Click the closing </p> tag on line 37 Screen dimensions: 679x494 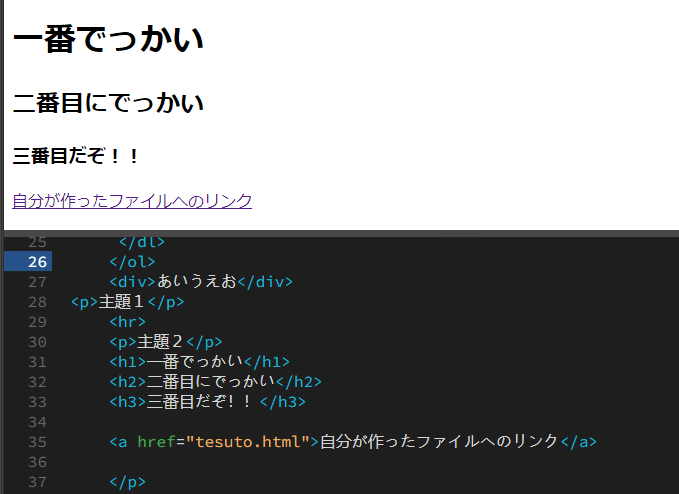pyautogui.click(x=127, y=482)
